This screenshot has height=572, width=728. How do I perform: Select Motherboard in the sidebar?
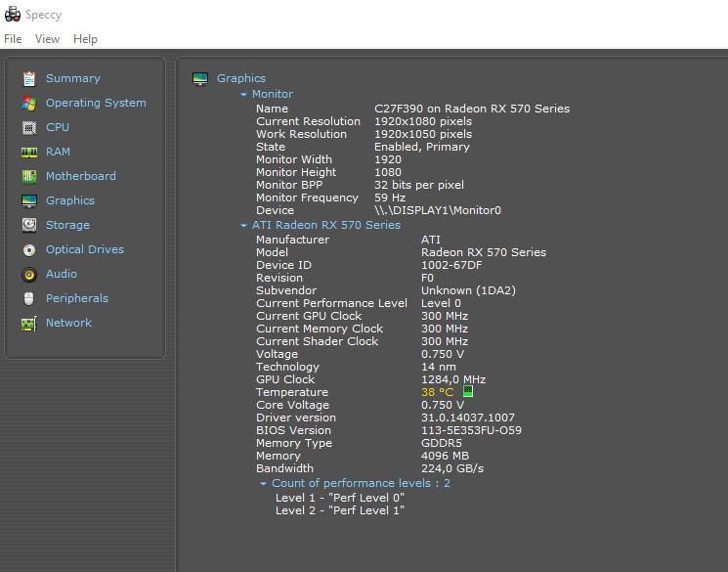[x=81, y=176]
